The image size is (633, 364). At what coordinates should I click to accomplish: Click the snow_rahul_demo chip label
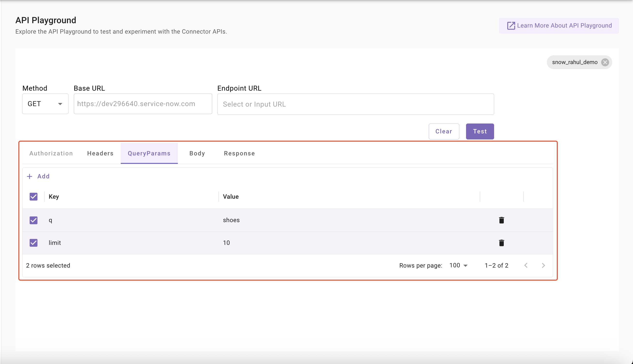tap(575, 62)
